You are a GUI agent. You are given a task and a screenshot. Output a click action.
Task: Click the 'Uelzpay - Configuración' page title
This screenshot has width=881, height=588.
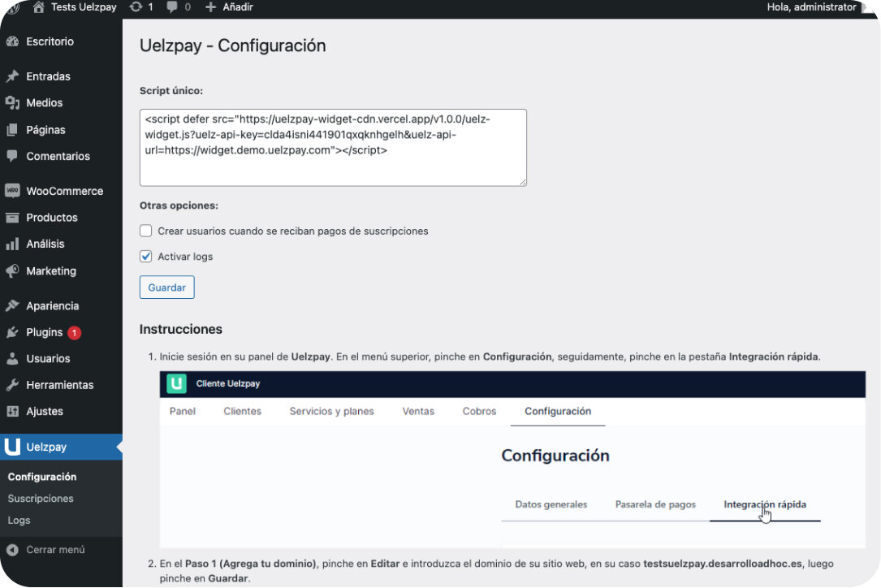[232, 45]
